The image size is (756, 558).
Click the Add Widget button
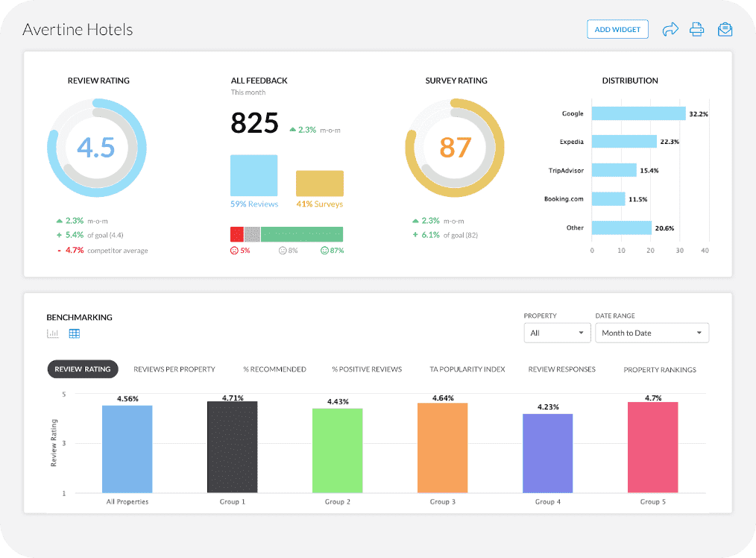click(617, 30)
